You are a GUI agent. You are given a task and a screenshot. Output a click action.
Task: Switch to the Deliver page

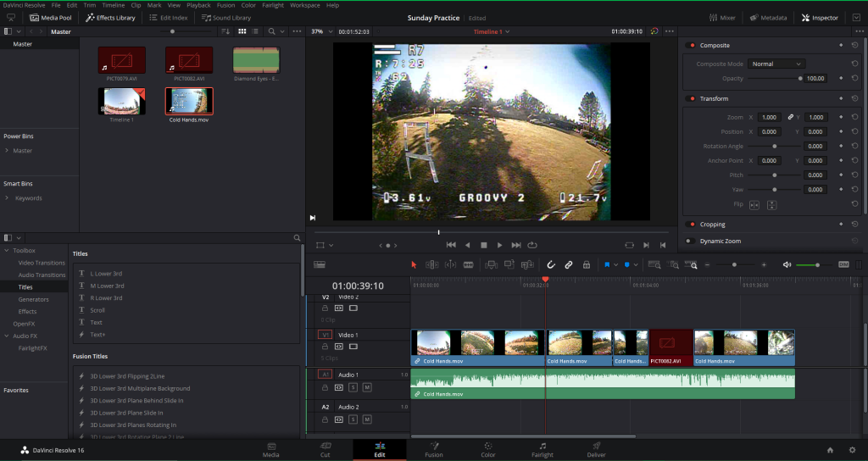coord(596,450)
